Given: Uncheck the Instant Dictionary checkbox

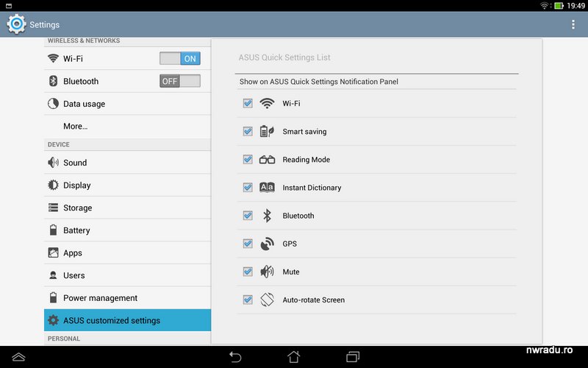Looking at the screenshot, I should (x=248, y=188).
